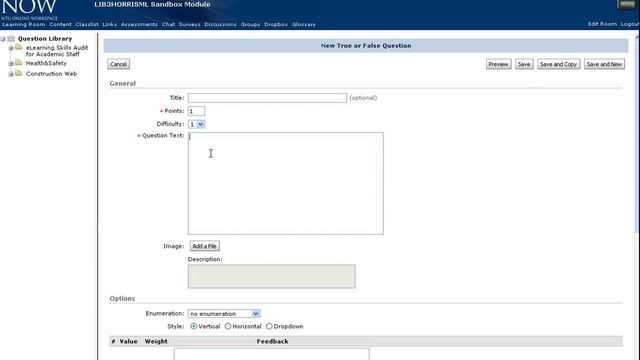Expand the Construction Web folder
The image size is (640, 360).
pyautogui.click(x=11, y=74)
